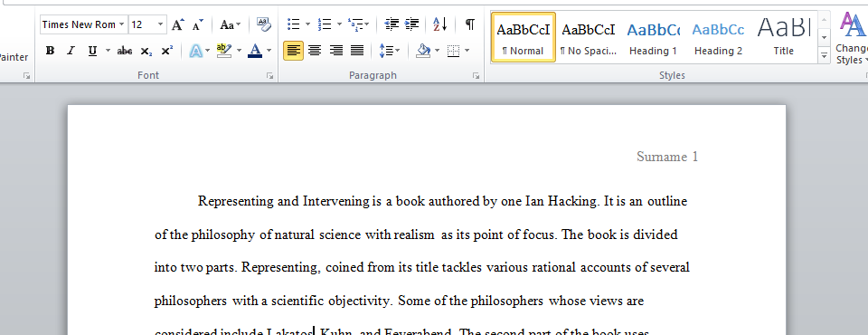
Task: Click the Surname 1 header text
Action: tap(667, 157)
